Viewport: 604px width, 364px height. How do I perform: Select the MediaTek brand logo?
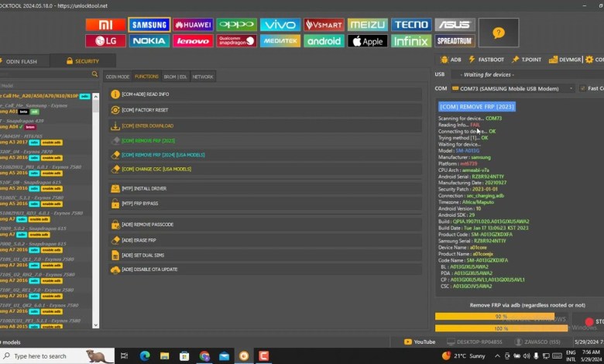(280, 41)
